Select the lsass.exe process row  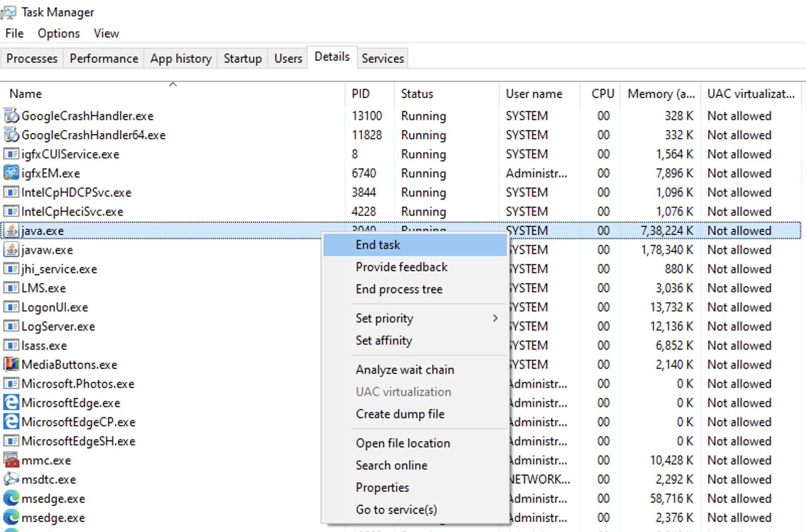[44, 346]
